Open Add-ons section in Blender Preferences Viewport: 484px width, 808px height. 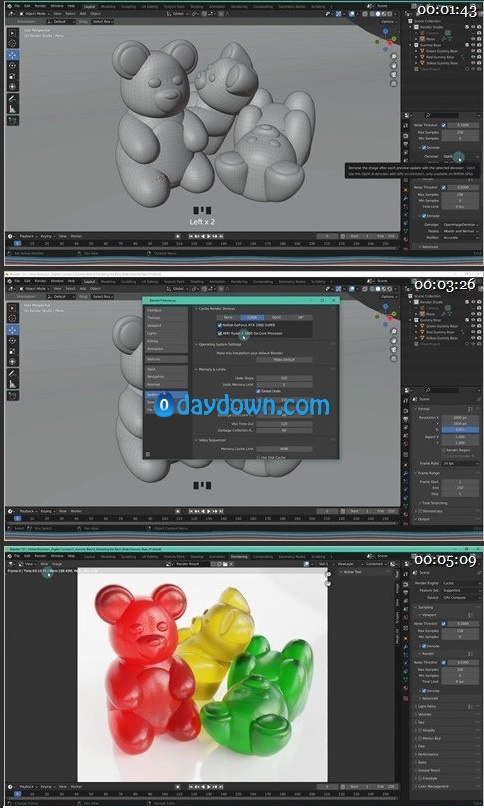[166, 359]
